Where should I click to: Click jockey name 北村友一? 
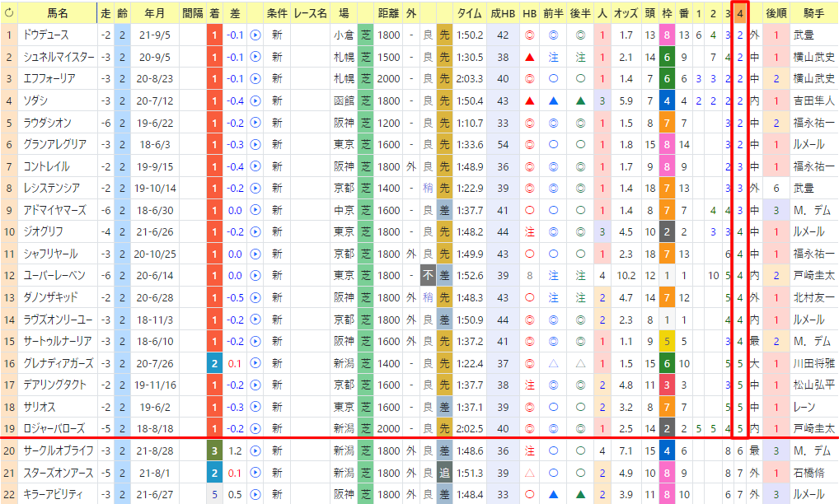(813, 297)
